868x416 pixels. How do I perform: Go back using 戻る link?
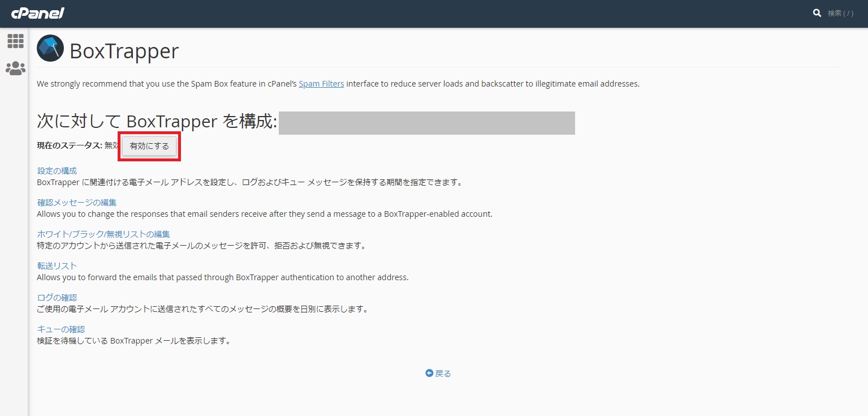pos(443,374)
